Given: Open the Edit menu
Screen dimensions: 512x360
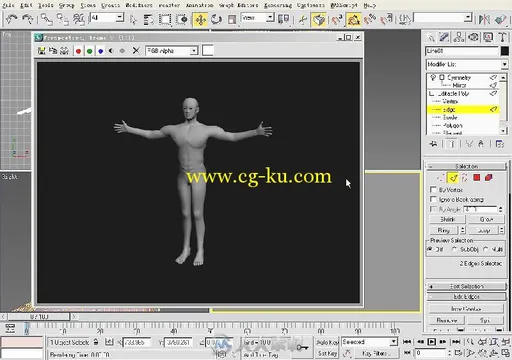Looking at the screenshot, I should point(26,5).
